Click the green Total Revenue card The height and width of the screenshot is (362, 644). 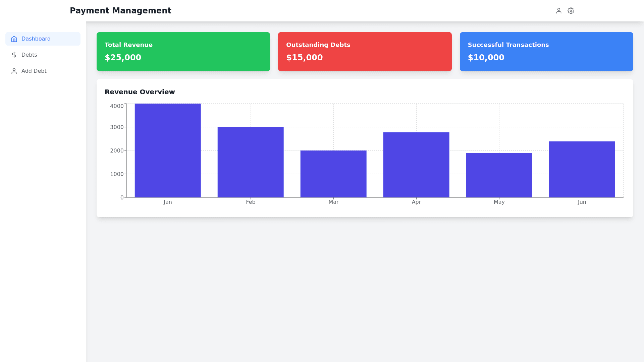(x=183, y=52)
